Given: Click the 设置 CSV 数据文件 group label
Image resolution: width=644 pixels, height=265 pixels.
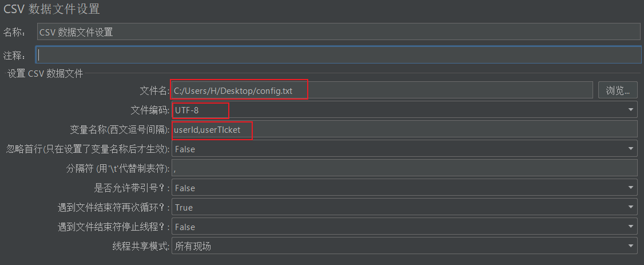Looking at the screenshot, I should pyautogui.click(x=45, y=73).
